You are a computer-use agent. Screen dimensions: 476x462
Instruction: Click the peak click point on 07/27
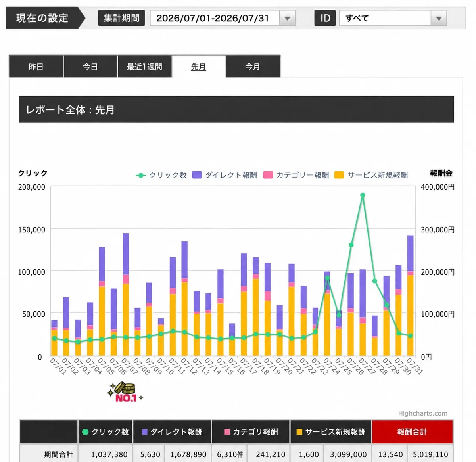[363, 195]
